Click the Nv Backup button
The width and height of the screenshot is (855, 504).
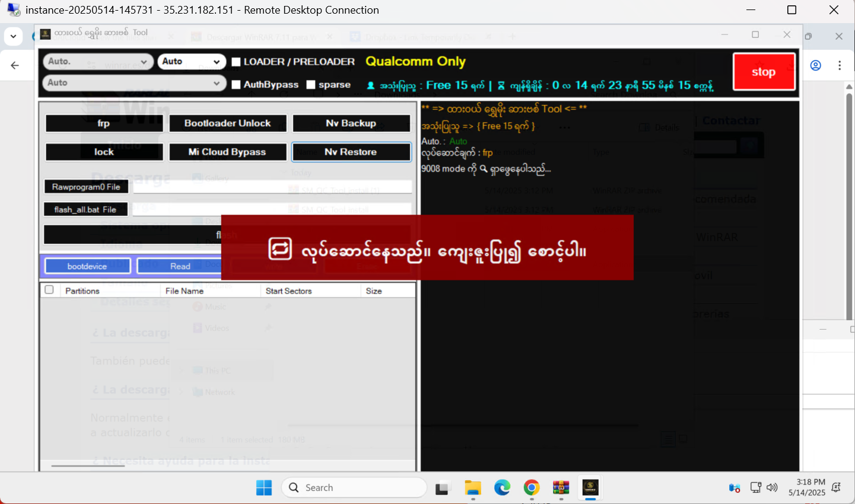(x=351, y=123)
